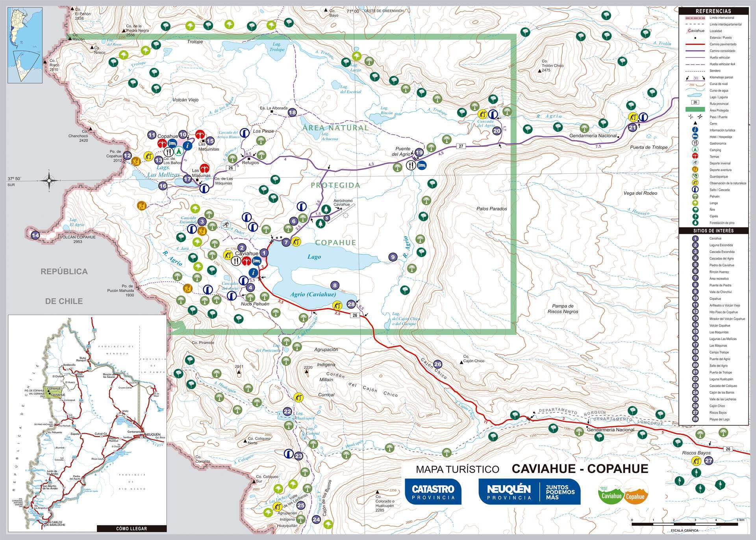This screenshot has width=756, height=540.
Task: Click the camping tent icon near Copahue
Action: [x=178, y=151]
